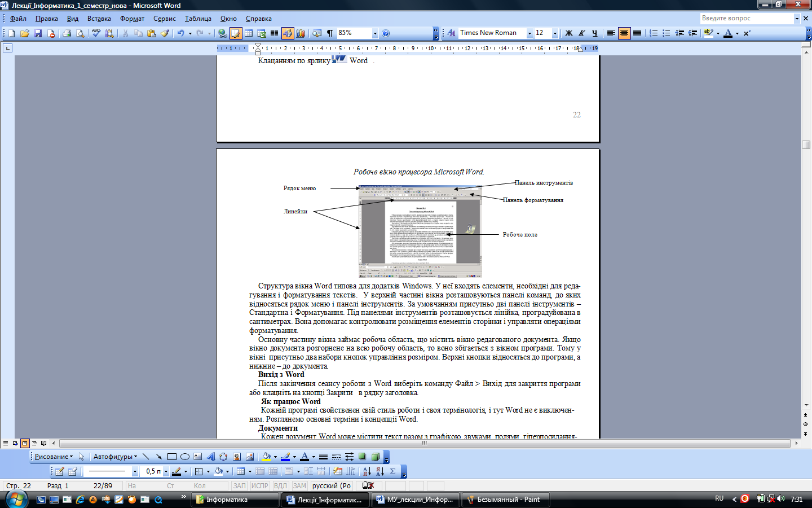
Task: Open the Правка menu
Action: (47, 19)
